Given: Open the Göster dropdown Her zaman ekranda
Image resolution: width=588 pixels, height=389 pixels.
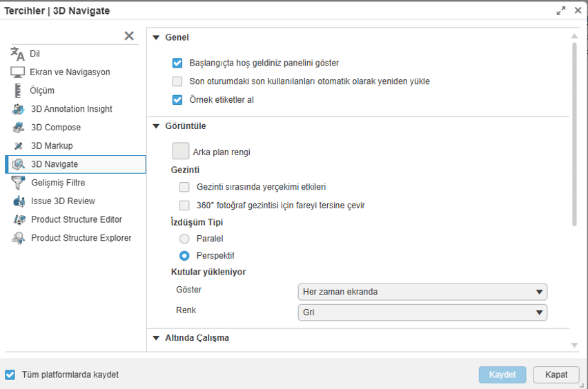Looking at the screenshot, I should pyautogui.click(x=422, y=292).
